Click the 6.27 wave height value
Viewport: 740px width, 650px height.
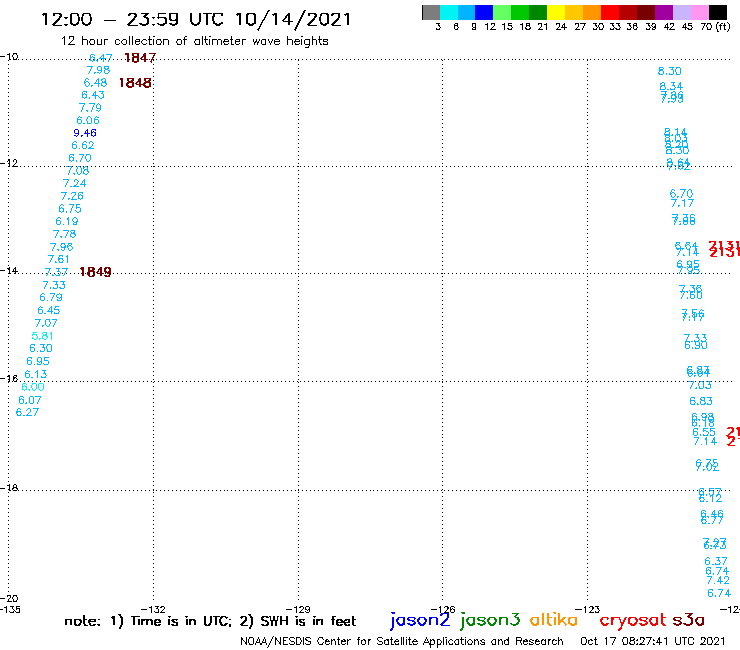[27, 413]
